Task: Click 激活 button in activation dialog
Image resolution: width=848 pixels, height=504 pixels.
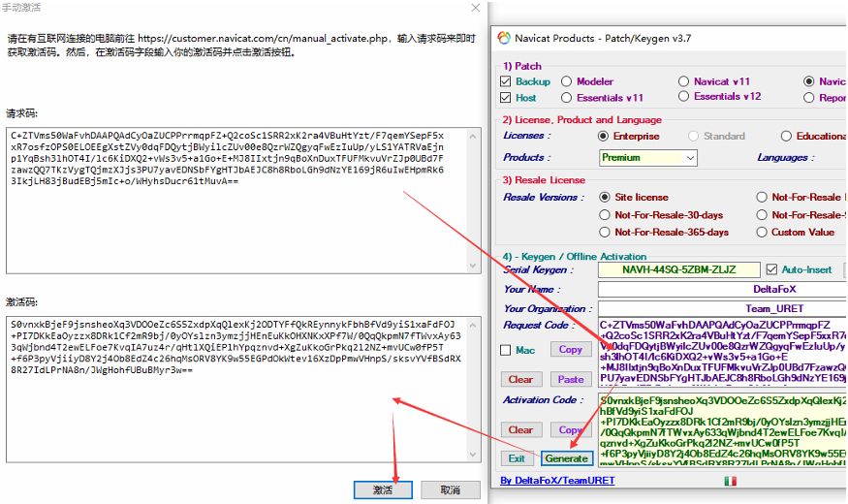Action: tap(383, 489)
